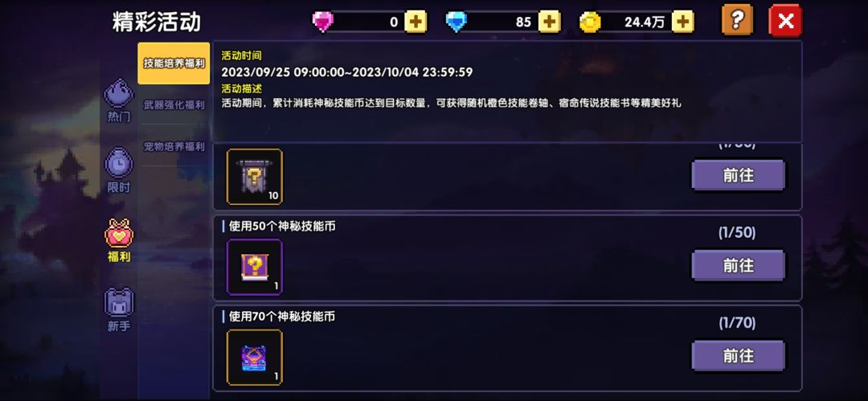Open the 热门 flame category
The image size is (868, 401).
point(118,100)
